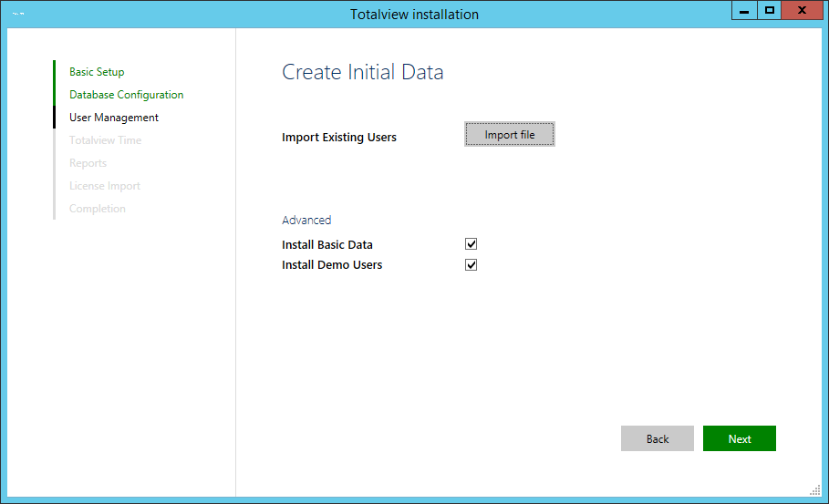Image resolution: width=829 pixels, height=504 pixels.
Task: Maximize the Totalview installation window
Action: click(769, 11)
